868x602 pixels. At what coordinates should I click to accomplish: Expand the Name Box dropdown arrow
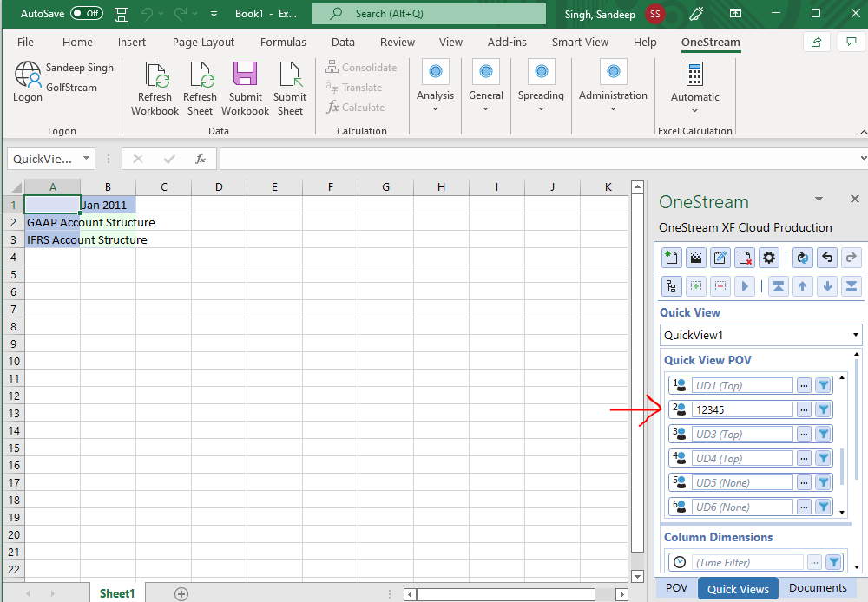[x=86, y=159]
